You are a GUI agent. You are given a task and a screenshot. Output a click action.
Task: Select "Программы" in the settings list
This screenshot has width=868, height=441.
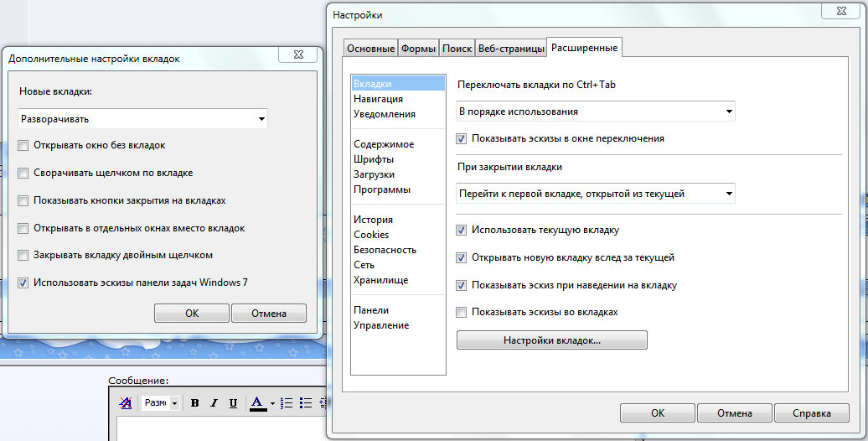(398, 189)
